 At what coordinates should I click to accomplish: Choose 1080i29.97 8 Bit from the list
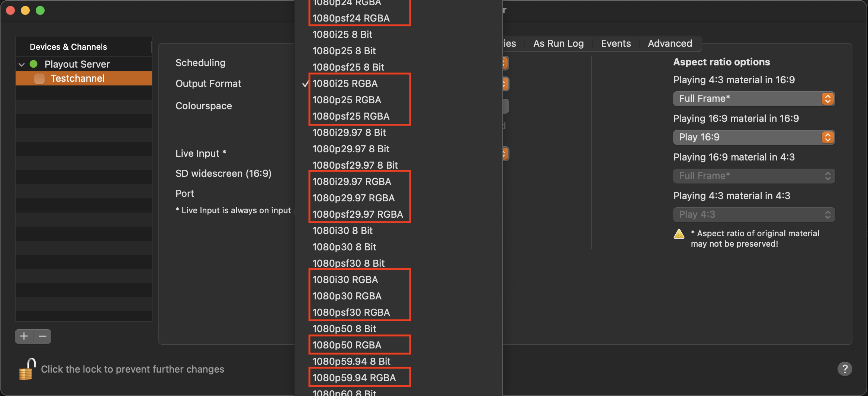click(398, 132)
